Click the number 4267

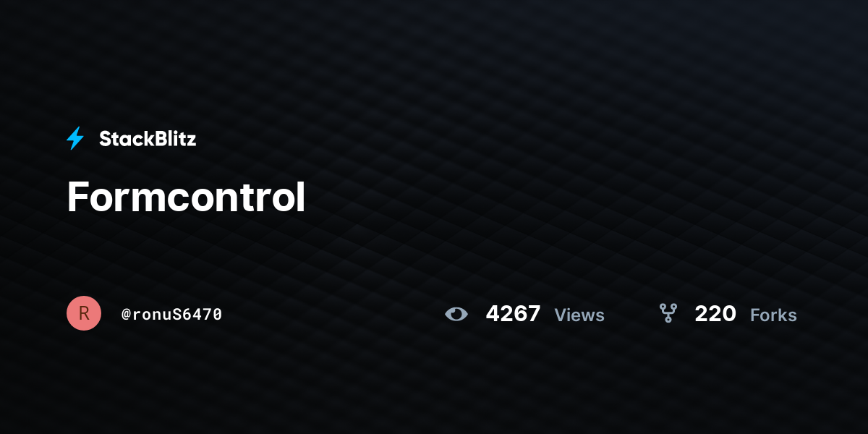click(513, 314)
